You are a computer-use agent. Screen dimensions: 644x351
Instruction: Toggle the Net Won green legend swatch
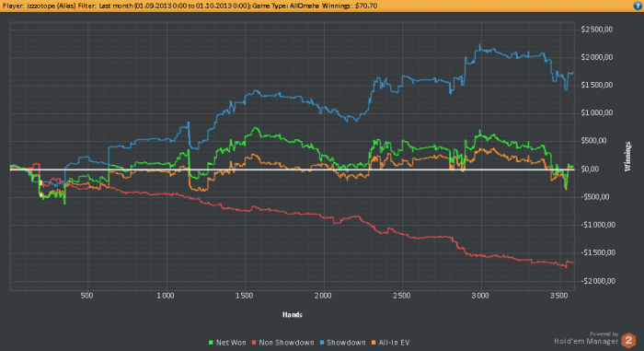[x=211, y=343]
